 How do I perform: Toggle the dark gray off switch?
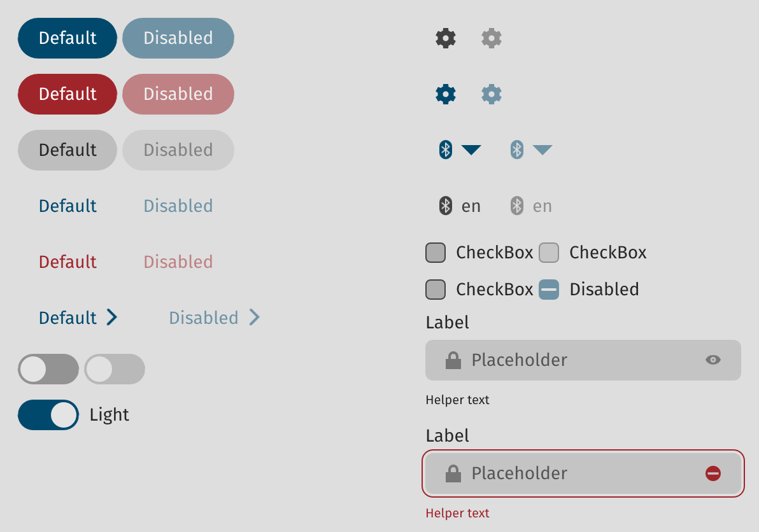(x=48, y=369)
